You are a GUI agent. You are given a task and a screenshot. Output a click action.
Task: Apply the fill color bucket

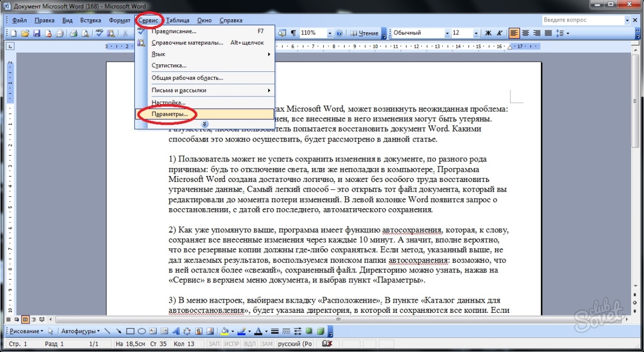coord(225,331)
